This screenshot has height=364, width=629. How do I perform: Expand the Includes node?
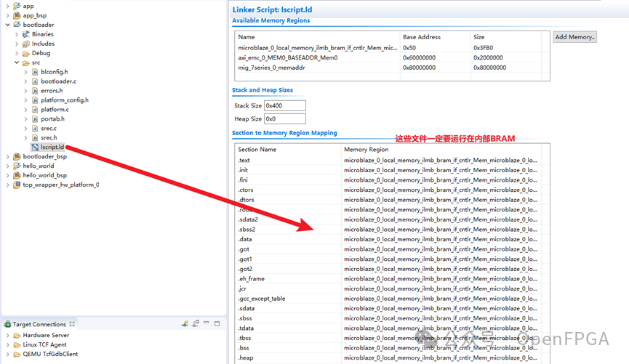(17, 44)
